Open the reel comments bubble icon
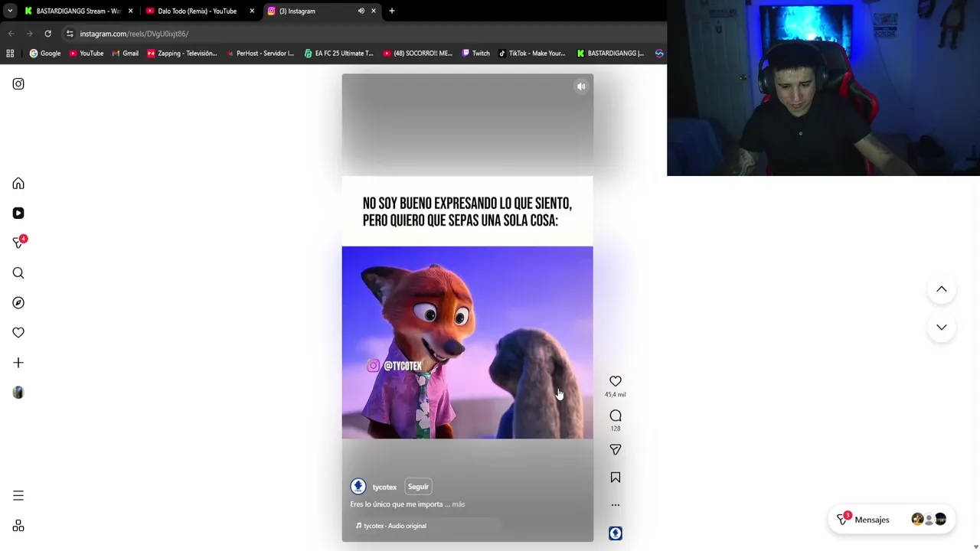980x551 pixels. (616, 416)
